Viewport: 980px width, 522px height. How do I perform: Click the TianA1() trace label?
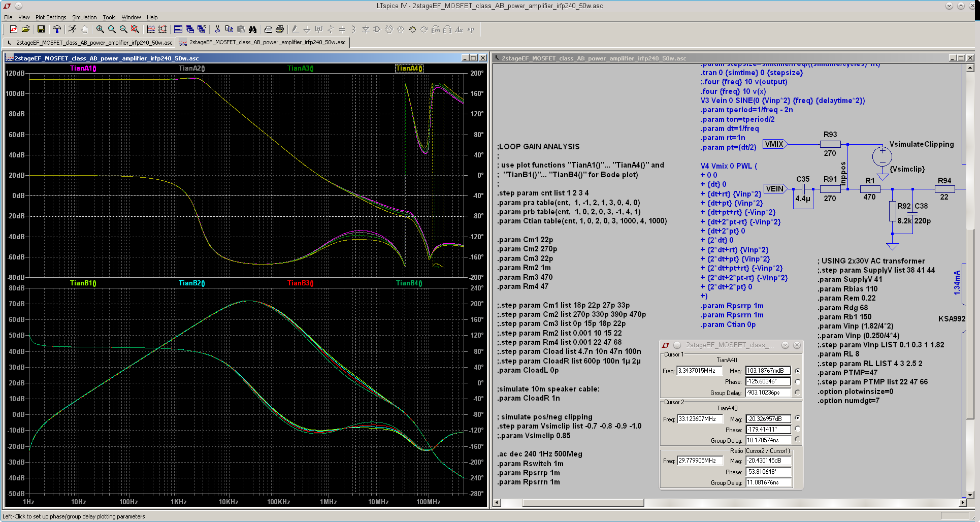click(83, 69)
